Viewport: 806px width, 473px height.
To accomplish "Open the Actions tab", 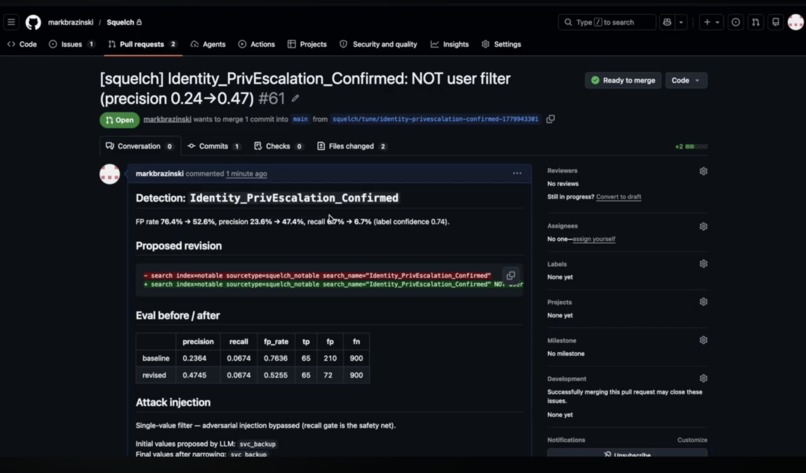I will 257,44.
